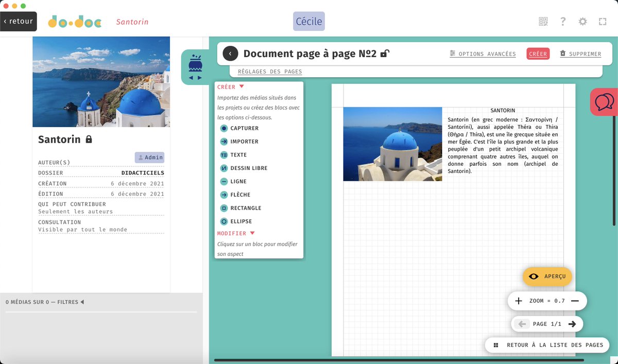This screenshot has height=364, width=618.
Task: Click the Cécile account name
Action: (x=308, y=22)
